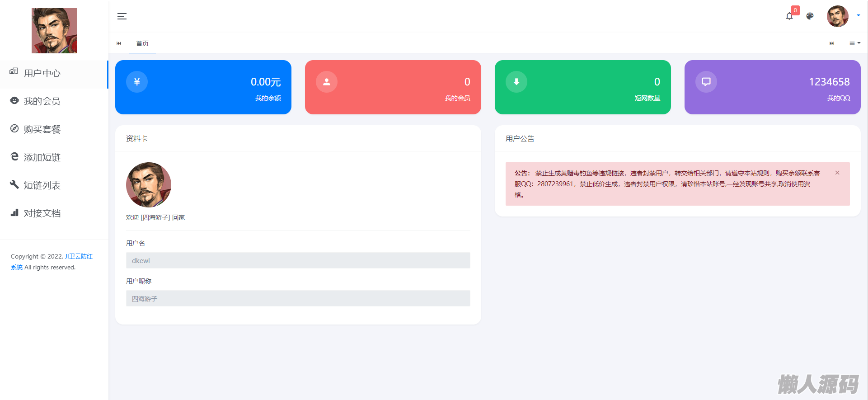Click the notification badge showing 0
Viewport: 868px width, 400px height.
coord(795,10)
